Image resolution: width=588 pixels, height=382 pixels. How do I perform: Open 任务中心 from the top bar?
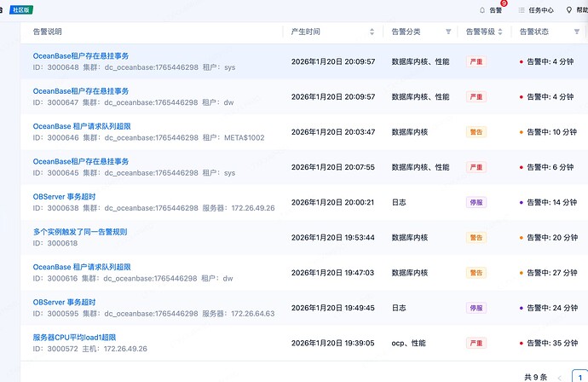536,10
